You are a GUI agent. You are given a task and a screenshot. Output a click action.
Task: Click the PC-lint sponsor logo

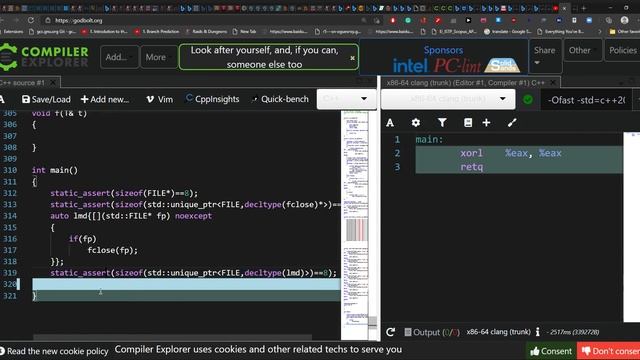pos(457,66)
